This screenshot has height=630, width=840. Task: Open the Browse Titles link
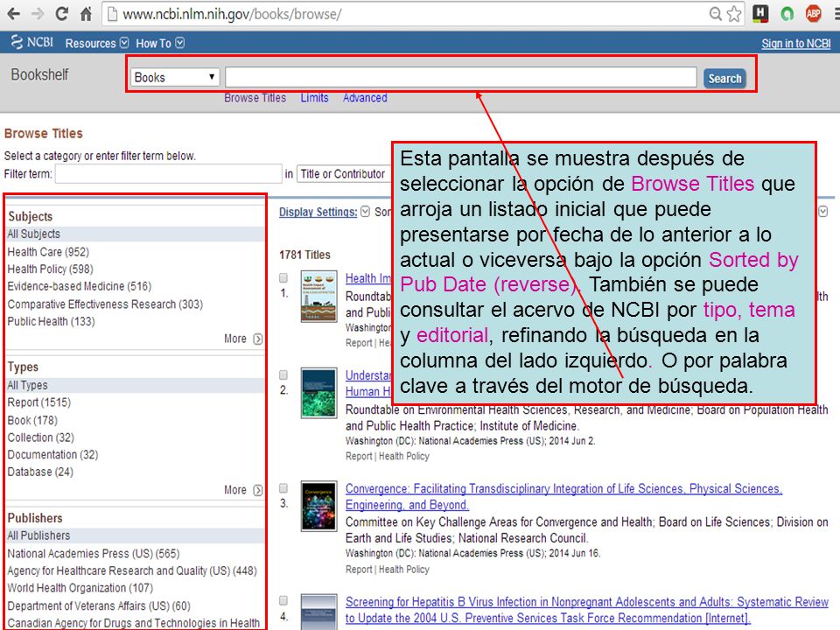tap(255, 98)
